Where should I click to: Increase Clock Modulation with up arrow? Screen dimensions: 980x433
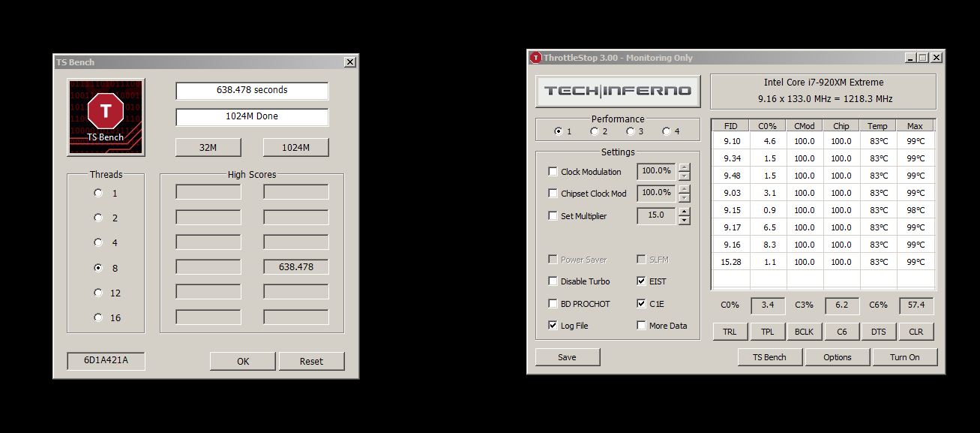684,167
